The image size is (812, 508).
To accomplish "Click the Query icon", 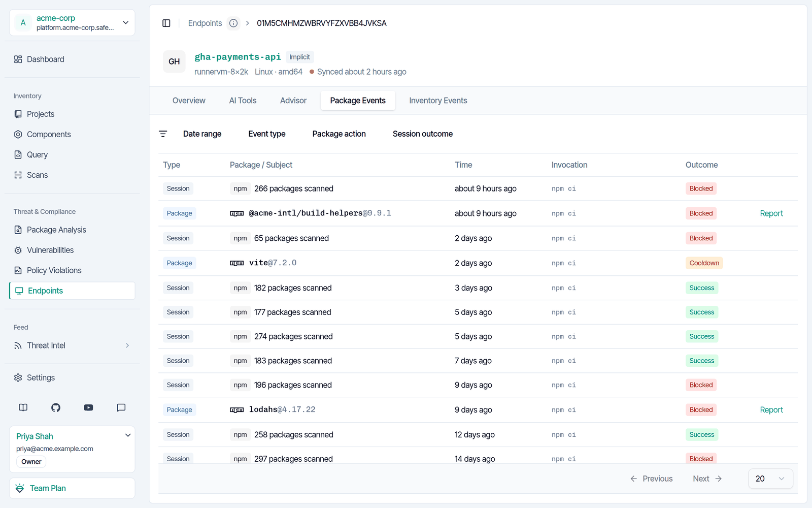I will coord(18,155).
